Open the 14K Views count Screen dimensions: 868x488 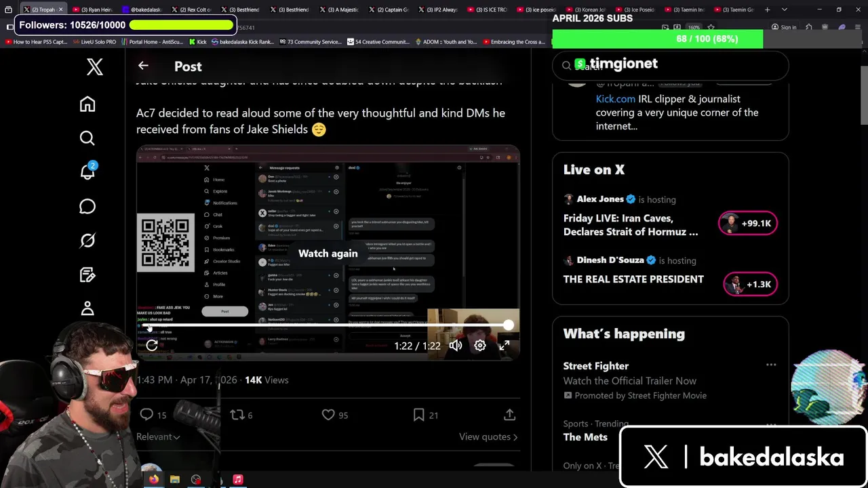click(267, 380)
